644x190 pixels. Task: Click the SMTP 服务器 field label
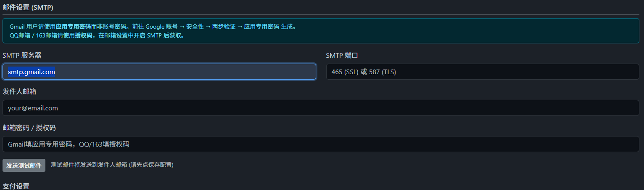[22, 55]
